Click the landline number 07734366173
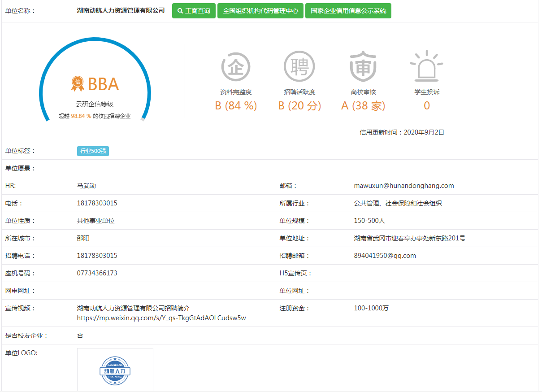 tap(97, 273)
